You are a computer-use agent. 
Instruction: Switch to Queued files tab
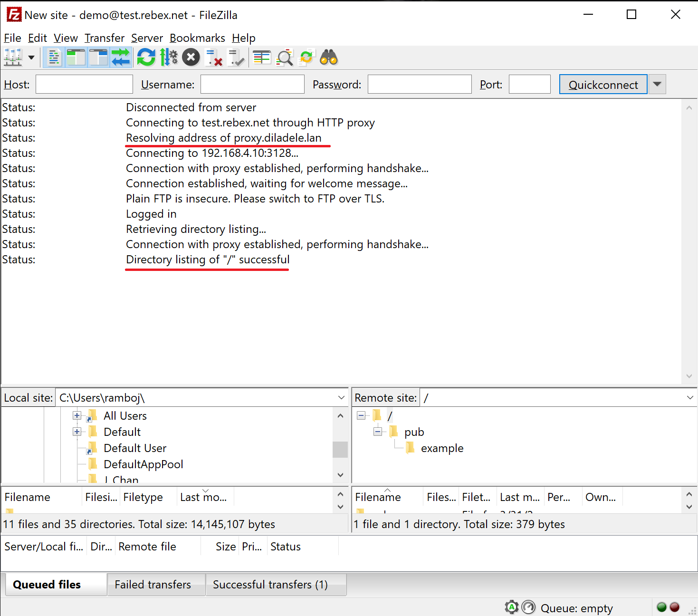(56, 585)
